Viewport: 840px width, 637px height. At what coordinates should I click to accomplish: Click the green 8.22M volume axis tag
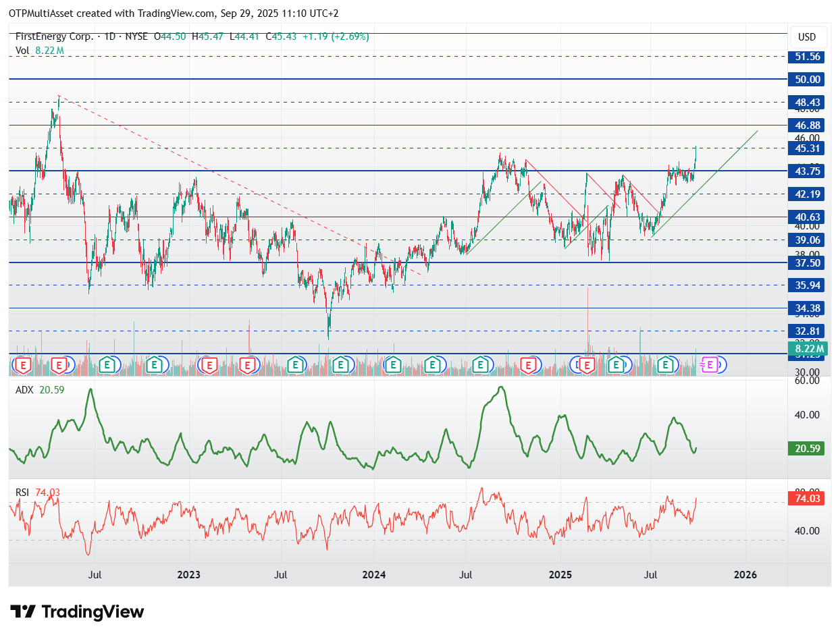pyautogui.click(x=806, y=349)
